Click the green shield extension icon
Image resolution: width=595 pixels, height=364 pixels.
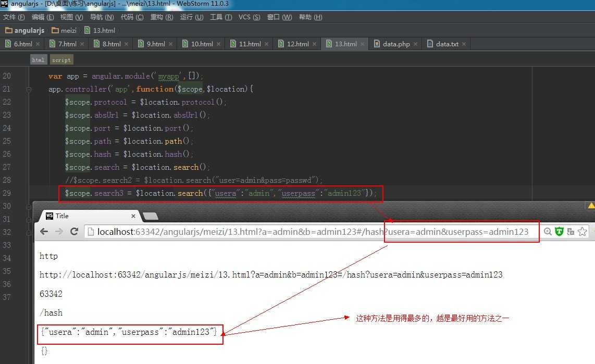pyautogui.click(x=560, y=232)
